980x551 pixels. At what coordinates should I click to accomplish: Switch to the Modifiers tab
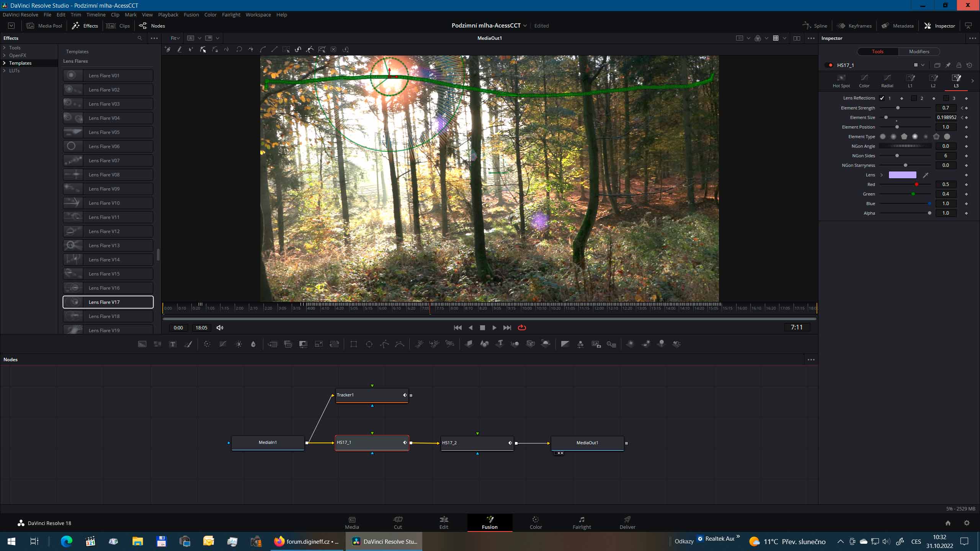(x=919, y=51)
